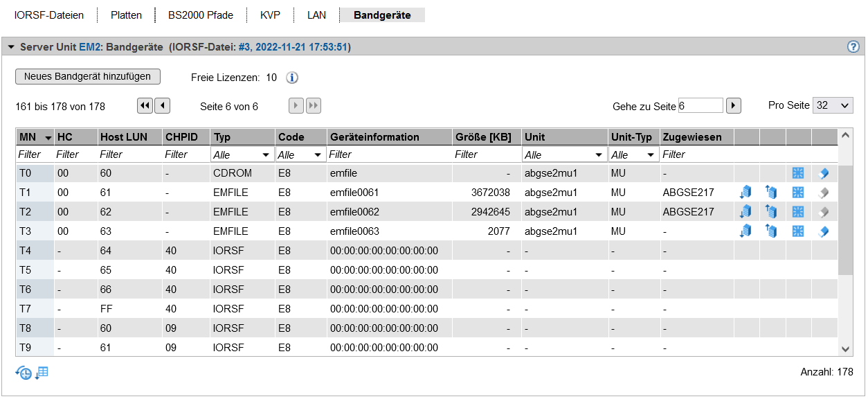Click the clock refresh icon at bottom left

click(x=24, y=373)
